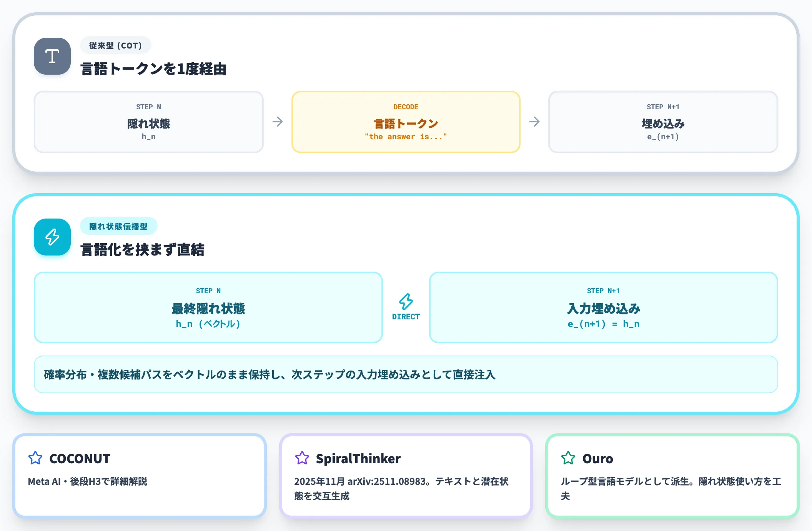This screenshot has width=812, height=531.
Task: Click the 従来型 (COT) badge
Action: click(116, 45)
